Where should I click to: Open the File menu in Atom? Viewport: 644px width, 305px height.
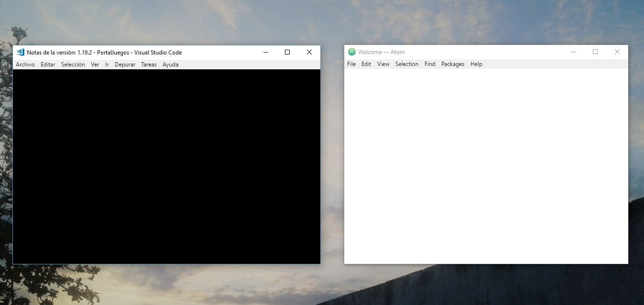click(351, 64)
